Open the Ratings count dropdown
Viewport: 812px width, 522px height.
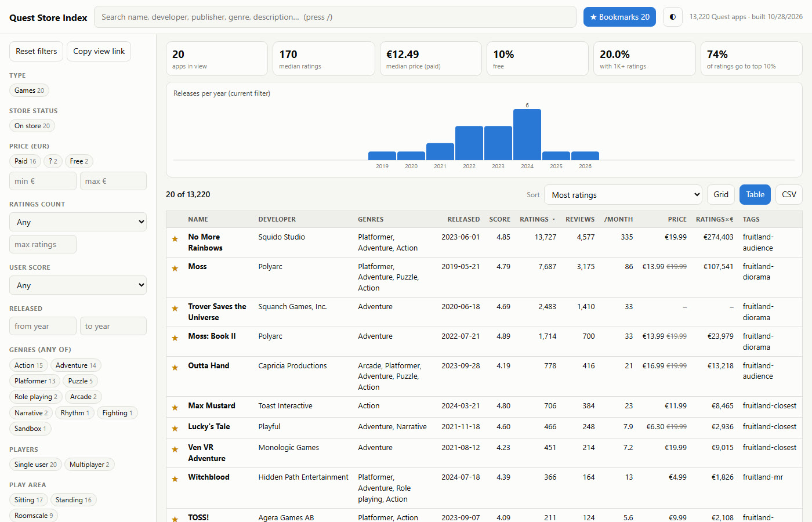(78, 222)
